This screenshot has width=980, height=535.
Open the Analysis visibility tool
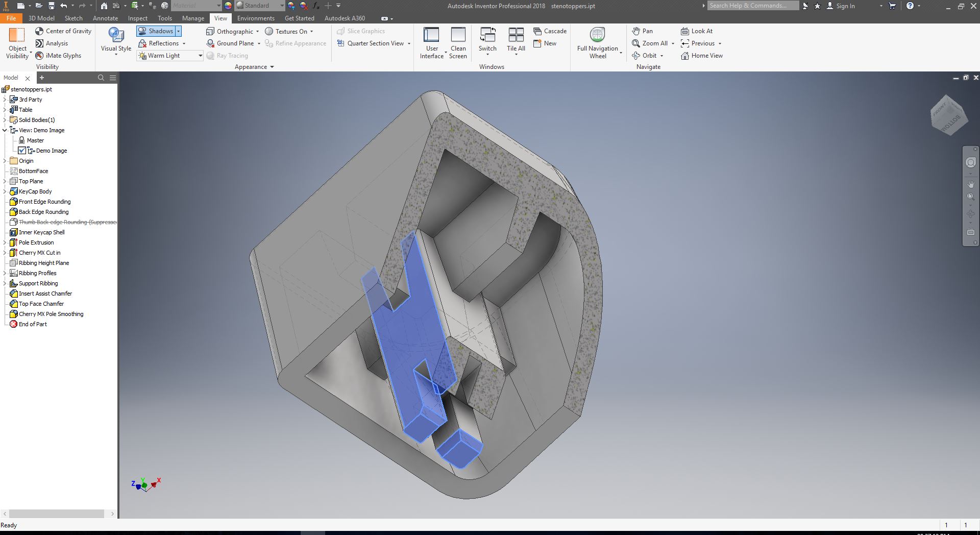click(x=52, y=43)
